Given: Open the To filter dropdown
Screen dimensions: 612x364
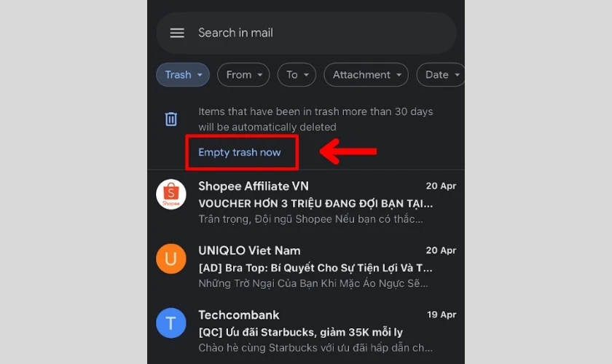Looking at the screenshot, I should [x=297, y=74].
